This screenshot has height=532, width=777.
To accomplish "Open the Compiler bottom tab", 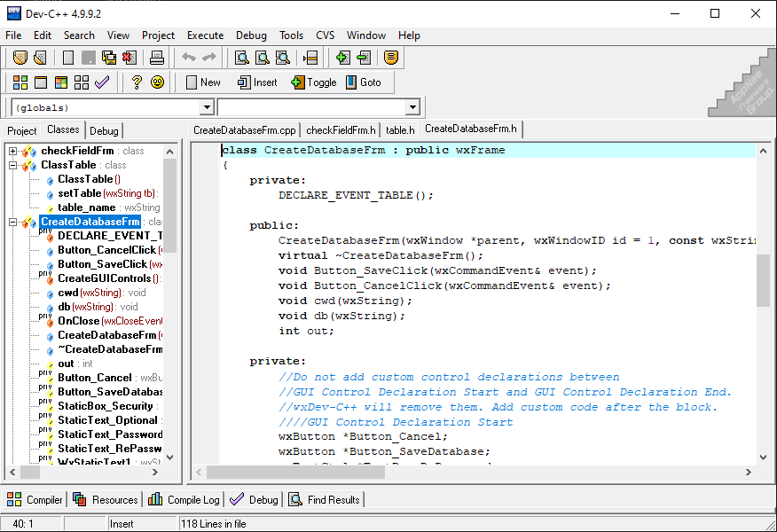I will [x=35, y=500].
